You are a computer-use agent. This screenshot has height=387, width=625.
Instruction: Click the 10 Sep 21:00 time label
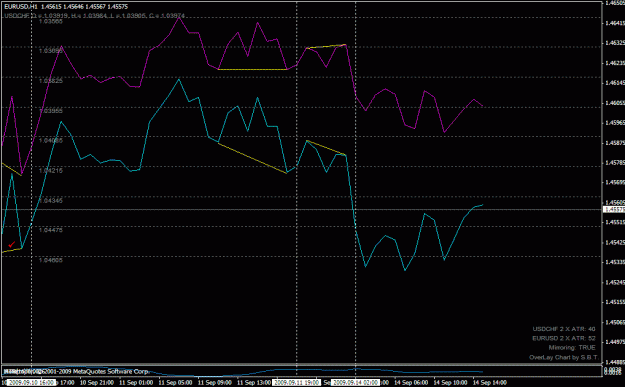click(x=96, y=383)
